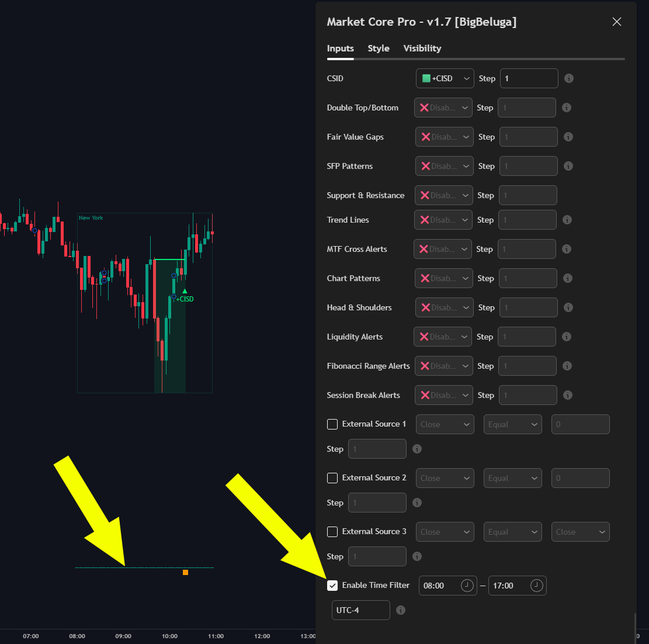Click the clock icon in 17:00 field
This screenshot has height=644, width=649.
[536, 586]
